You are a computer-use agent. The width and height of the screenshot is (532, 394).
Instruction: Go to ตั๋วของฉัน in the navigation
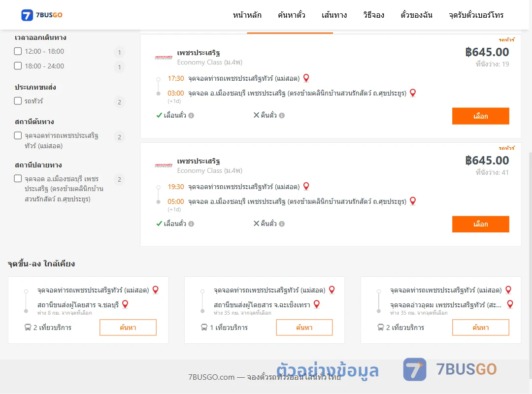coord(416,15)
